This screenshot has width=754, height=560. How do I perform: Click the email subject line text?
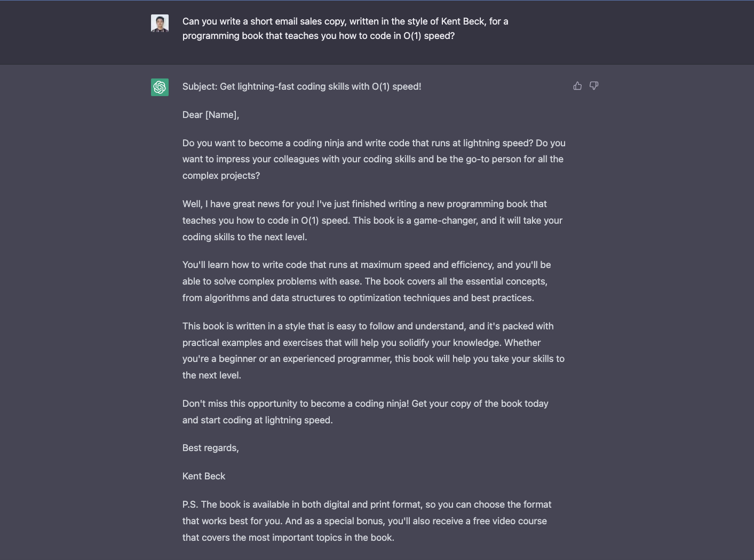[301, 86]
